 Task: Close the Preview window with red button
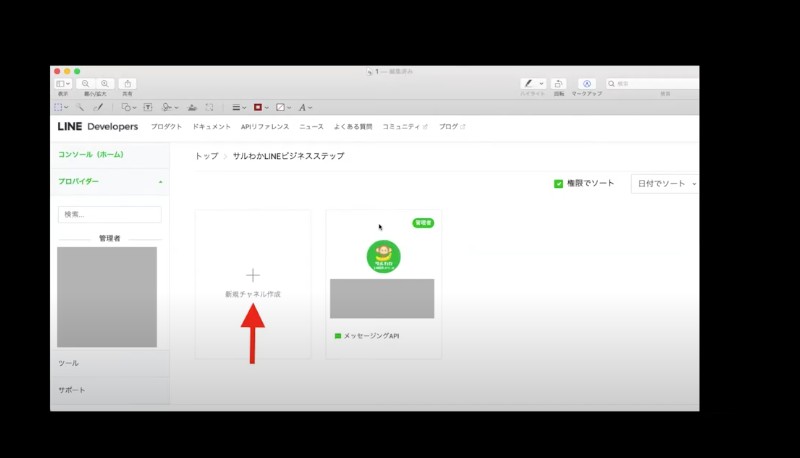coord(57,71)
